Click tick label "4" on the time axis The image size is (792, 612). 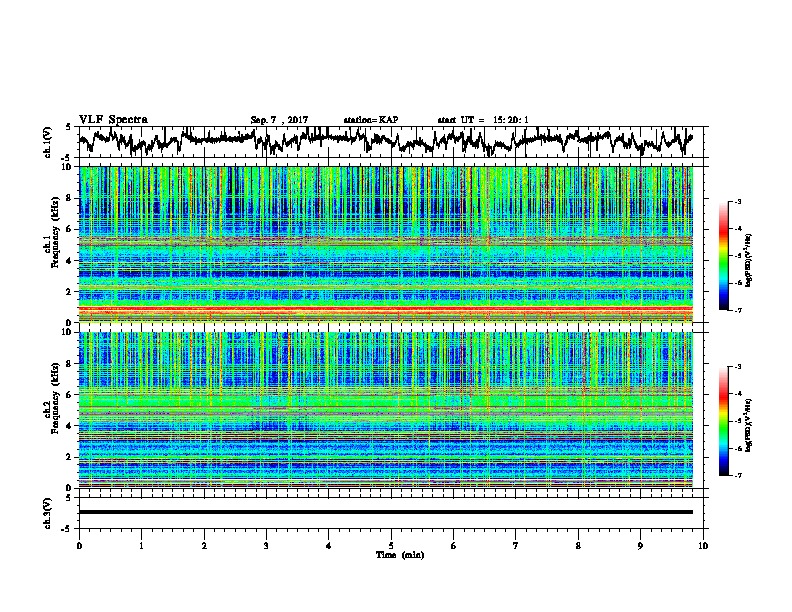[329, 546]
